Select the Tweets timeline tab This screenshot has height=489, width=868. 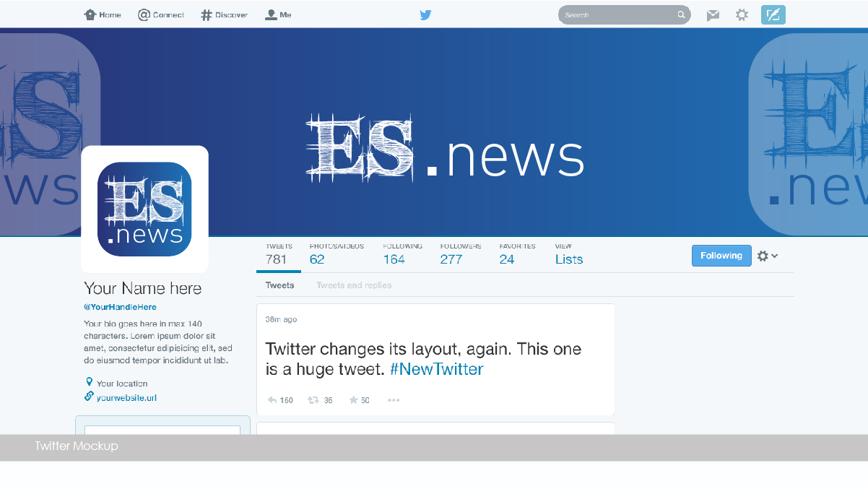click(x=279, y=285)
